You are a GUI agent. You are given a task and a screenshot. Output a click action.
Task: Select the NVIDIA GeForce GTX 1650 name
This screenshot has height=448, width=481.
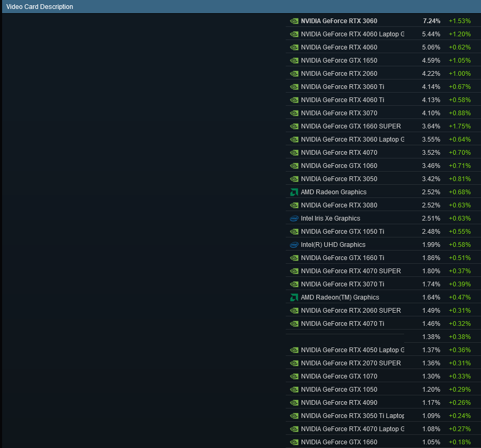[x=339, y=61]
